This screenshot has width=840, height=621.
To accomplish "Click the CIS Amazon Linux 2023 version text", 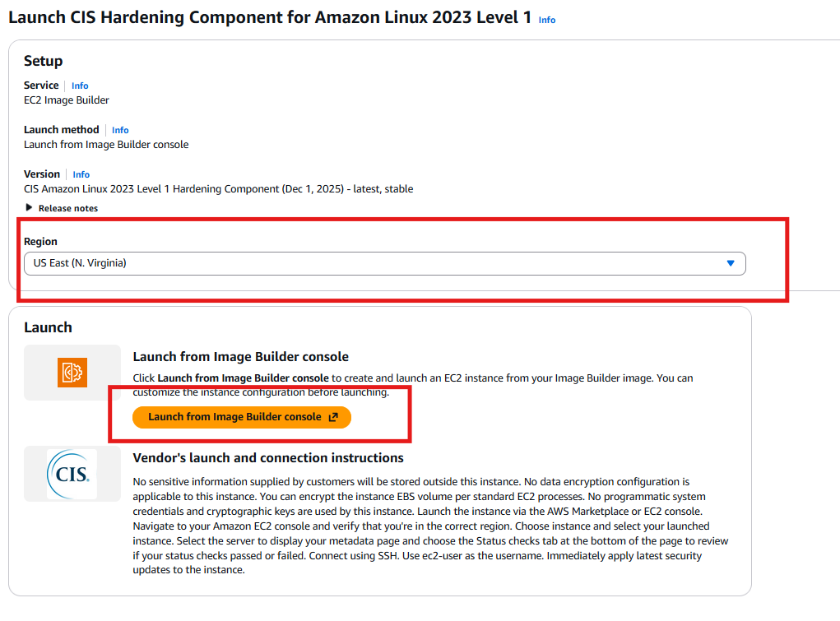I will 218,189.
